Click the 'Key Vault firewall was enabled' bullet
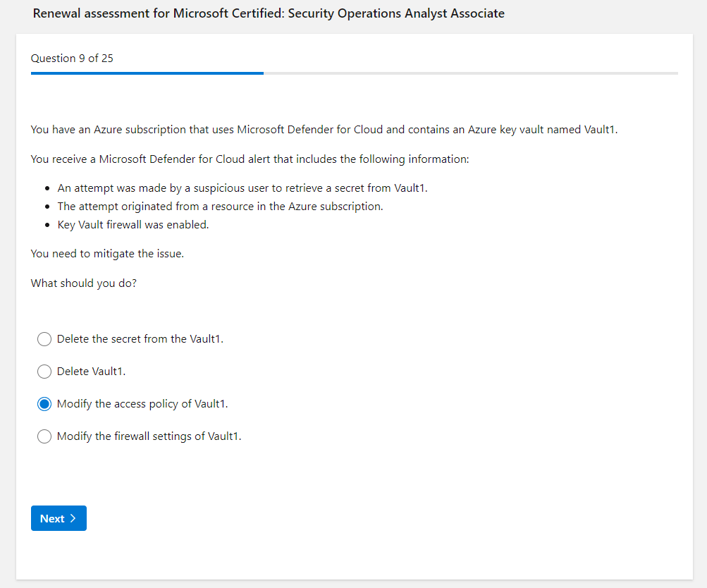The image size is (707, 588). [x=133, y=225]
